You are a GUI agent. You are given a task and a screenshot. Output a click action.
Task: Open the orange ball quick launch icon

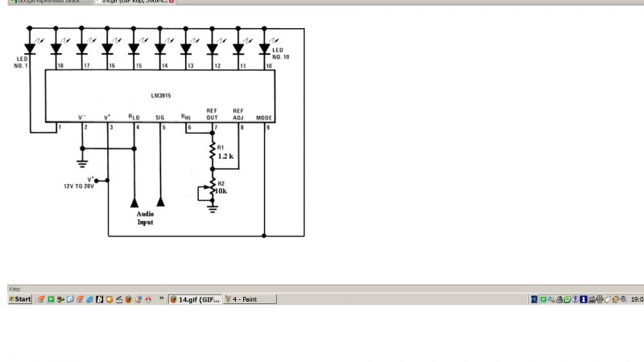(109, 299)
